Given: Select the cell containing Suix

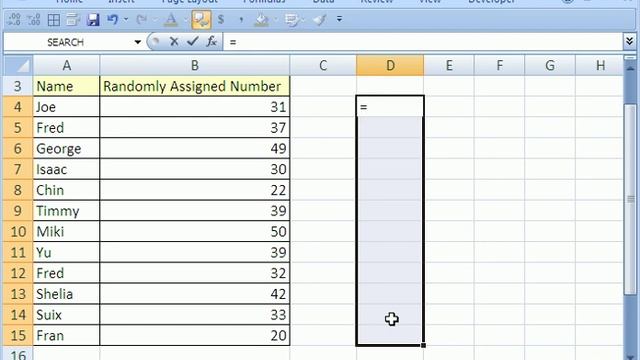Looking at the screenshot, I should 67,315.
